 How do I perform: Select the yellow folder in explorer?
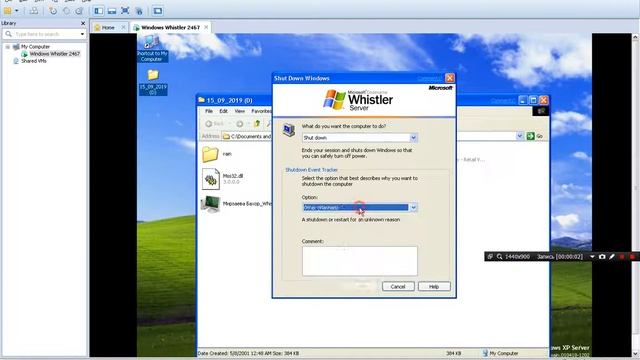pos(210,154)
